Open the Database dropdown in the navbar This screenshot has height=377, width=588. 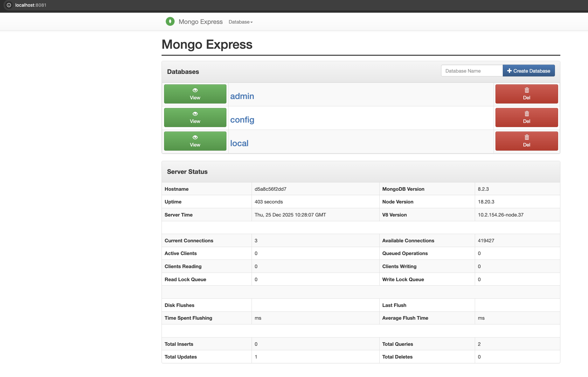(240, 22)
